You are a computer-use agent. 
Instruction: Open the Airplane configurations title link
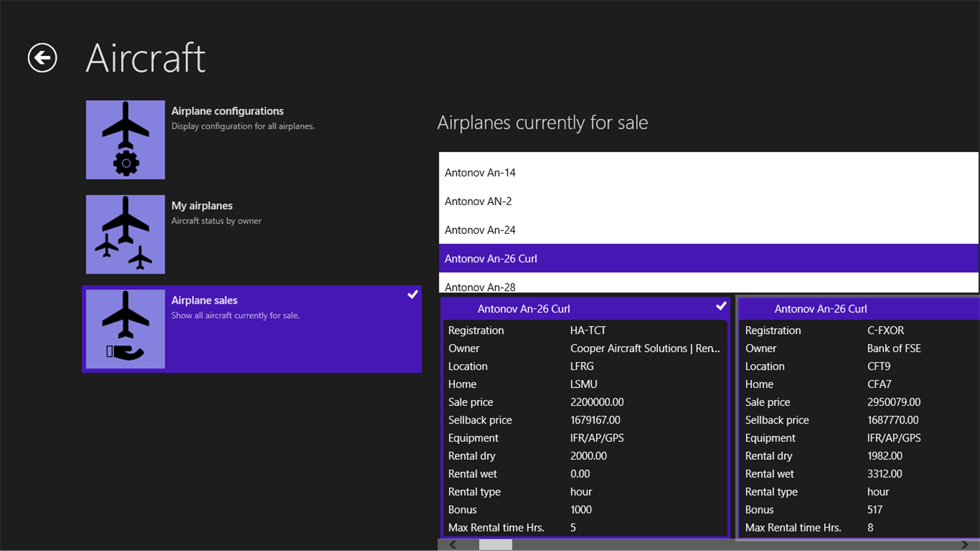227,111
